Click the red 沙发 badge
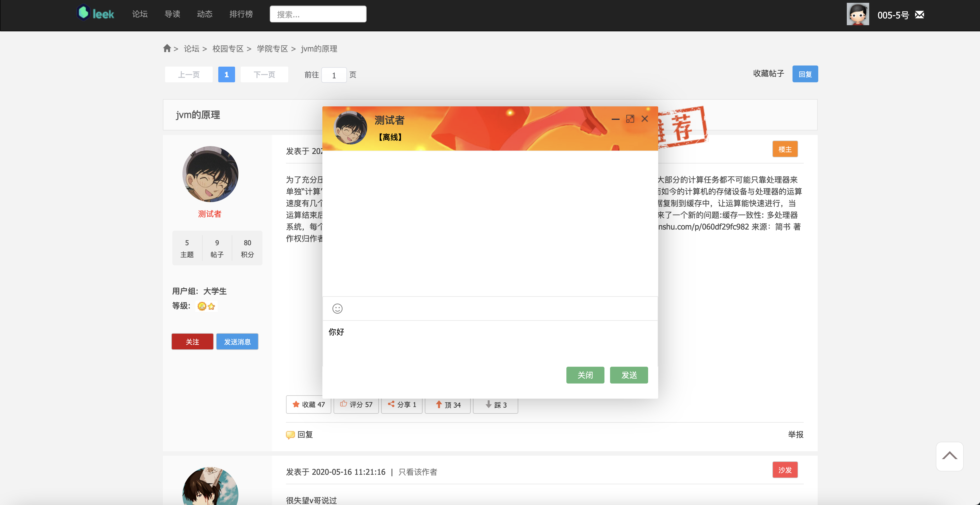 [785, 470]
